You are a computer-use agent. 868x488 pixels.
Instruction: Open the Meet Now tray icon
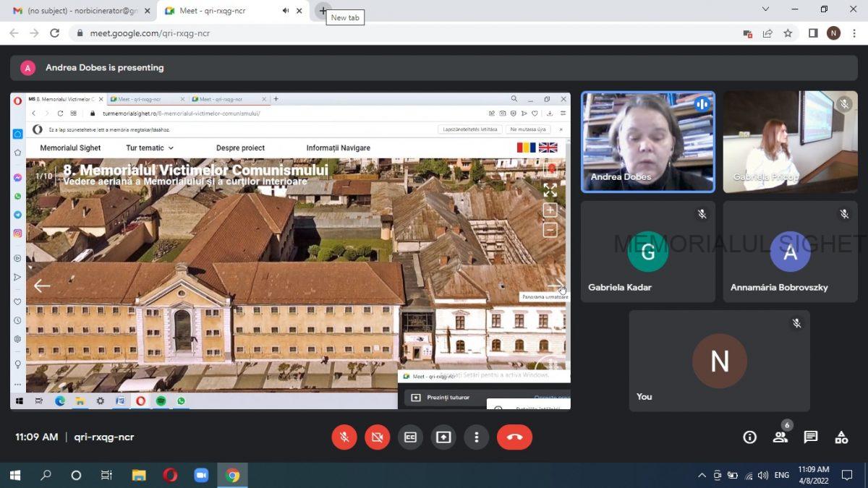[x=718, y=475]
